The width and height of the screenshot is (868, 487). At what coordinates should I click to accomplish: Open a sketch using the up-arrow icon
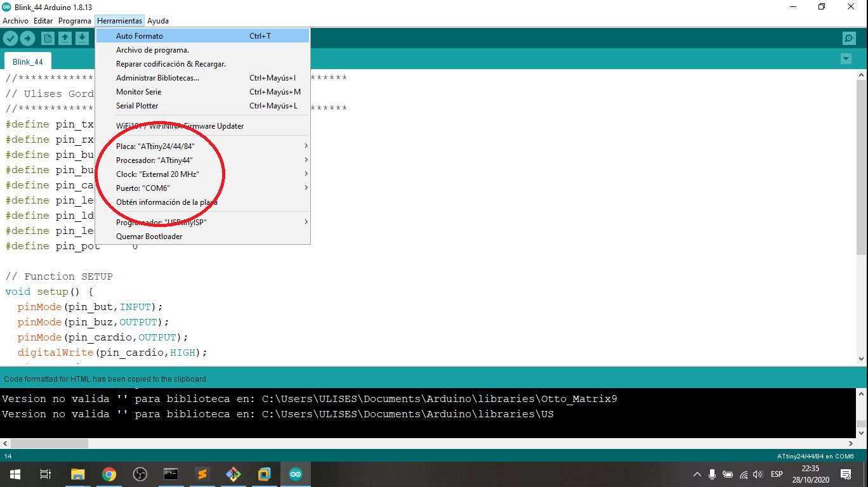pos(65,39)
